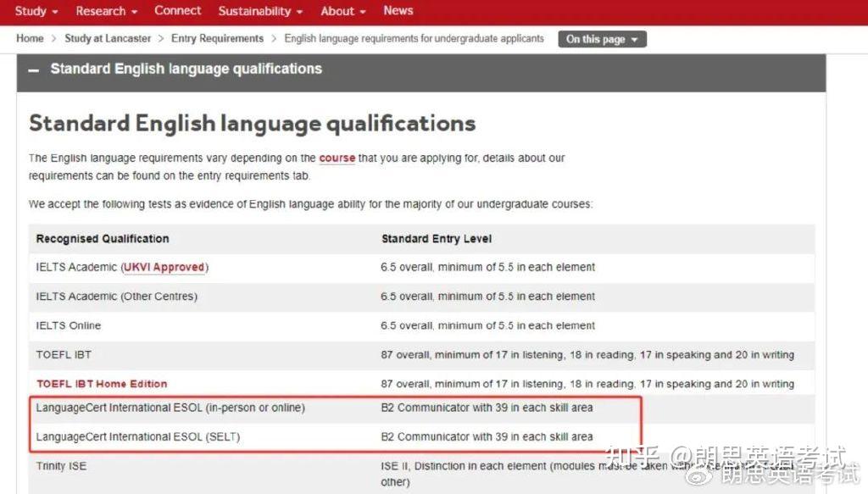Select Connect in the navigation bar
Screen dimensions: 868x494
point(177,11)
